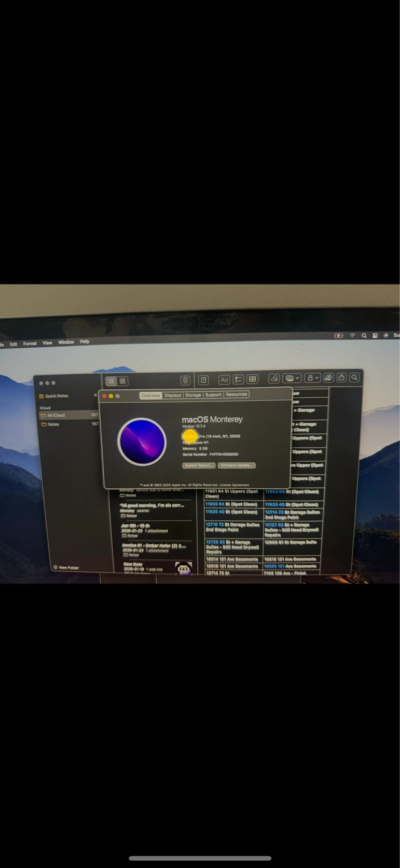Switch Notes to list view

pos(112,381)
